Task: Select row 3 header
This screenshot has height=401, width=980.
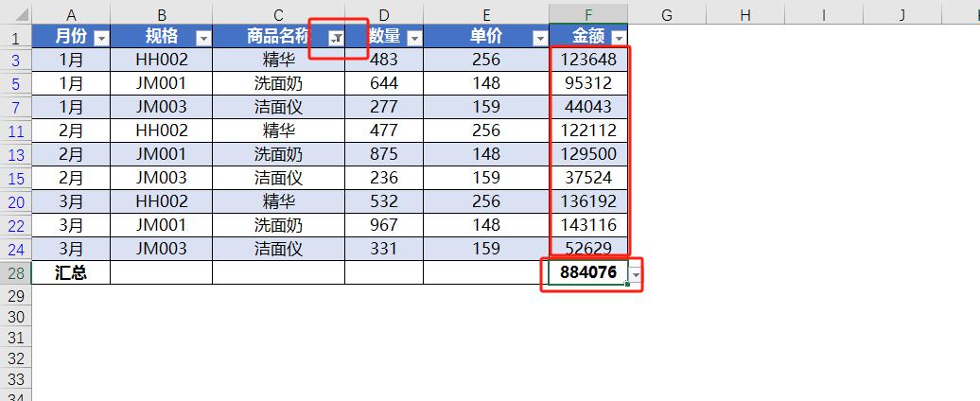Action: pos(16,60)
